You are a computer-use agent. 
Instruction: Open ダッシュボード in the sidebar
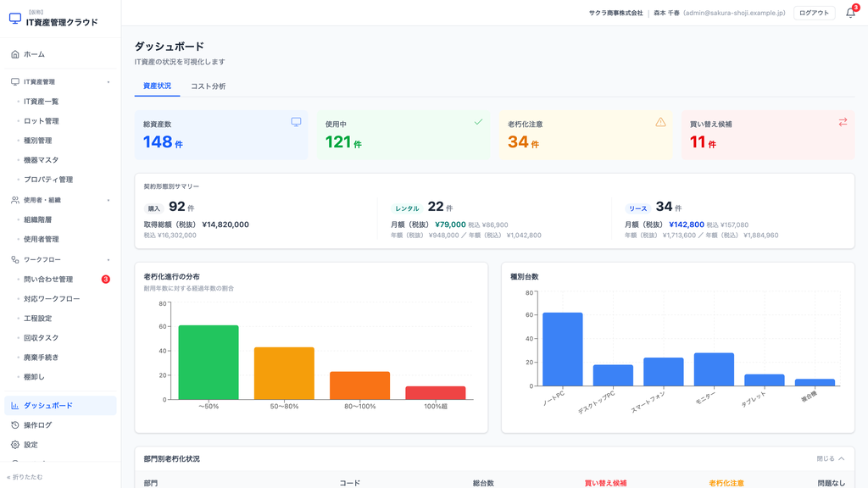(x=60, y=406)
